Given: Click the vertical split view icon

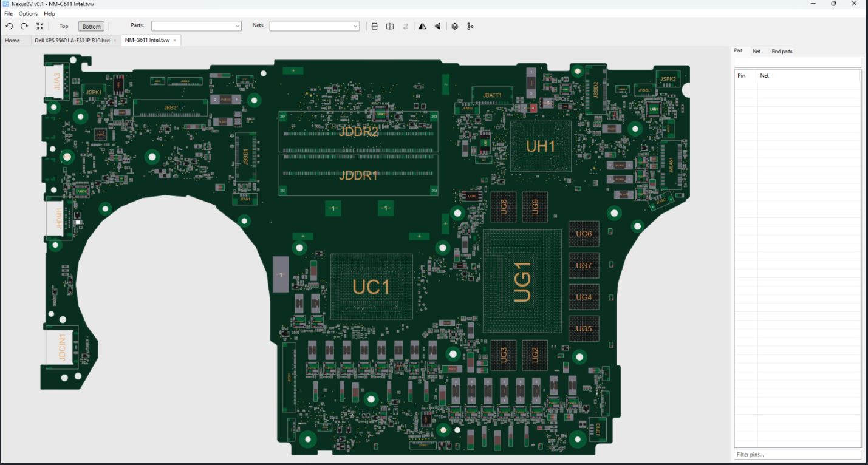Looking at the screenshot, I should [x=390, y=26].
